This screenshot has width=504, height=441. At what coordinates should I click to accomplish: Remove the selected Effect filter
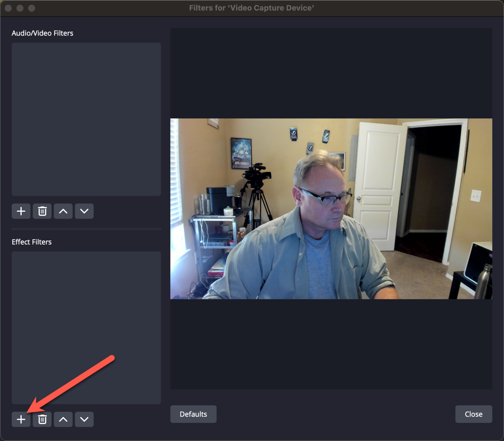(x=42, y=419)
